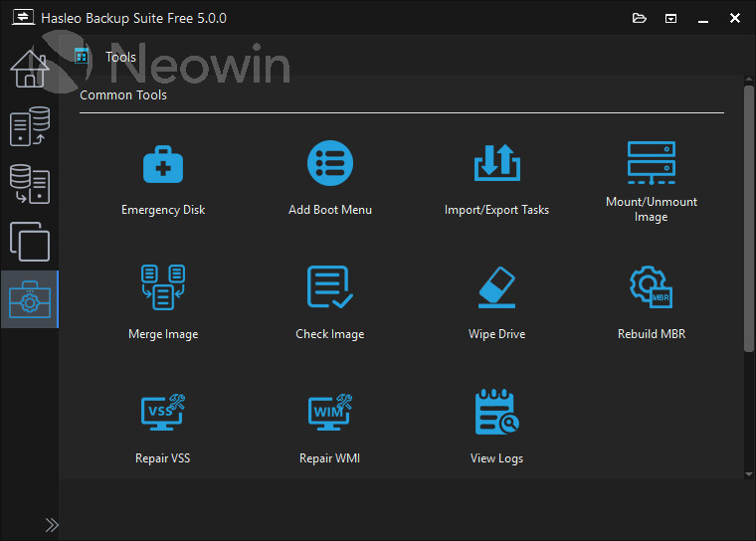This screenshot has width=756, height=541.
Task: Click the vertical scrollbar in tools panel
Action: (748, 219)
